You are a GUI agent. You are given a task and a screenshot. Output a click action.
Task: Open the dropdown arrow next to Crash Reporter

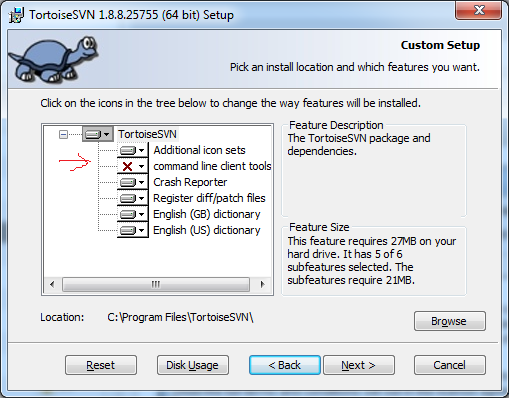142,182
